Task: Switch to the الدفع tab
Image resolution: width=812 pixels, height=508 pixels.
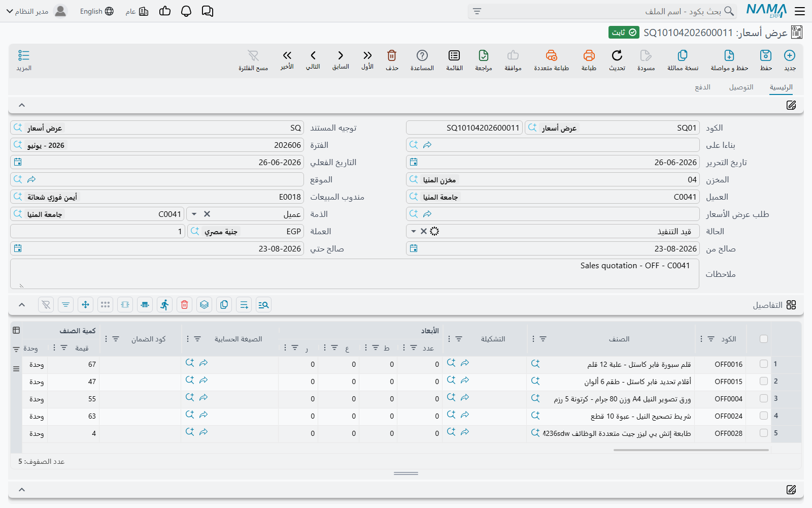Action: tap(702, 87)
